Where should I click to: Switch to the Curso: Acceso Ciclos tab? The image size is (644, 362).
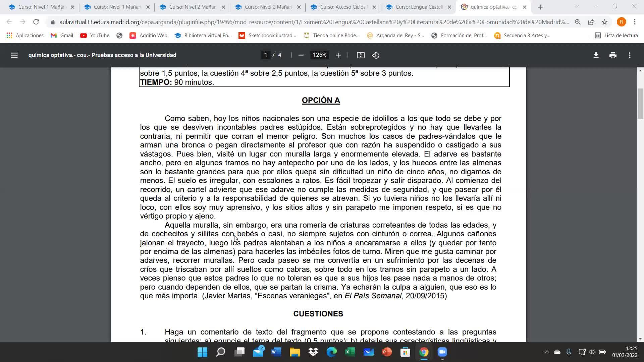tap(342, 7)
